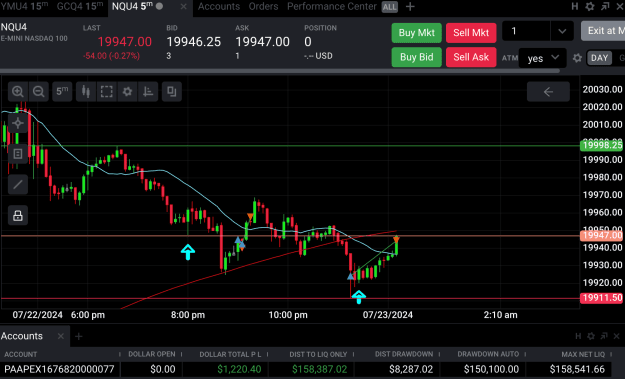Click the BID price 19946.25
Viewport: 625px width, 379px height.
[x=193, y=41]
